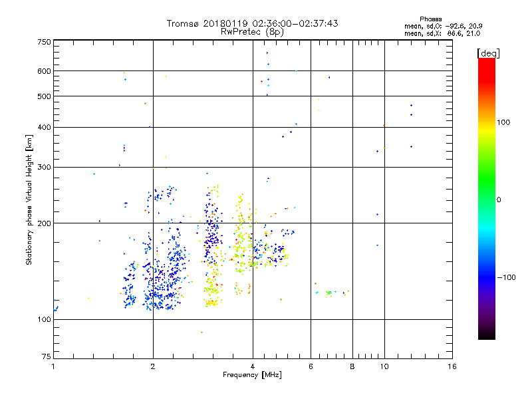Click the 'Phases' header label

coord(430,19)
